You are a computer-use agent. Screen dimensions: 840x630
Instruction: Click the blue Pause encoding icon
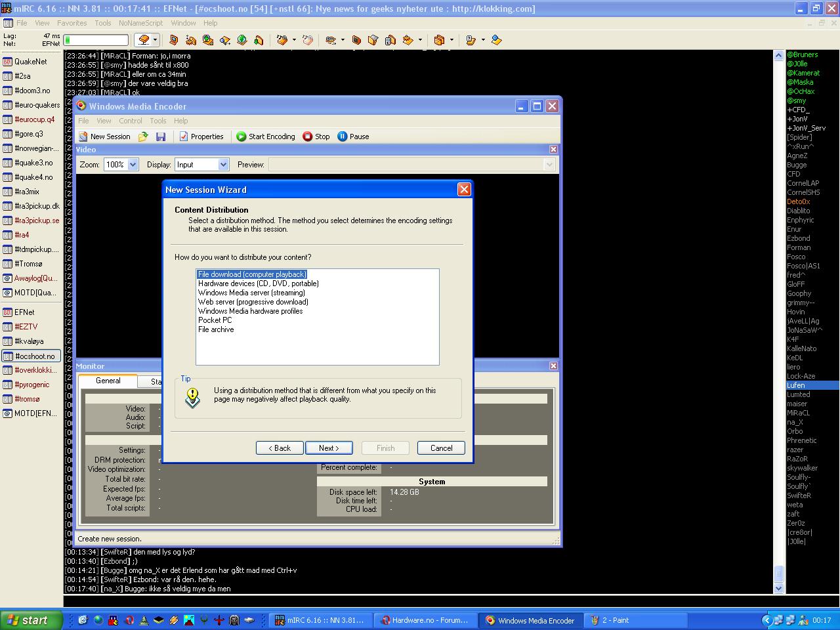tap(342, 136)
